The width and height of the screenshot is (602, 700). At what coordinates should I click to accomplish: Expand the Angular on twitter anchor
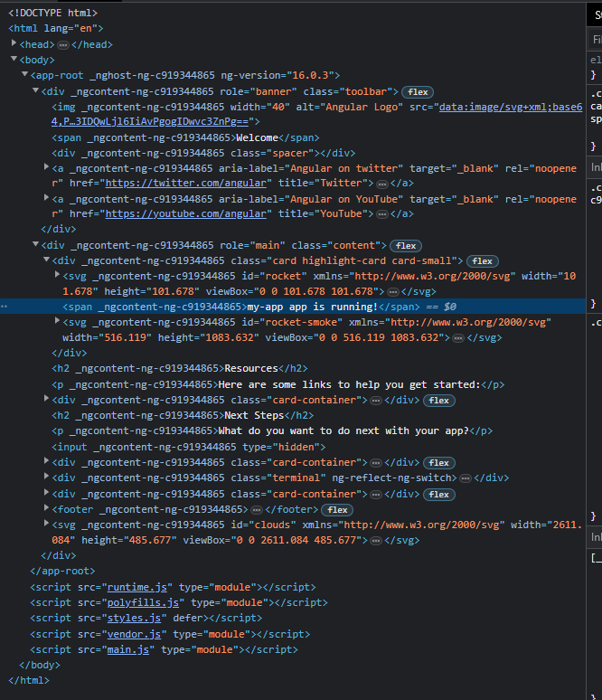click(46, 167)
